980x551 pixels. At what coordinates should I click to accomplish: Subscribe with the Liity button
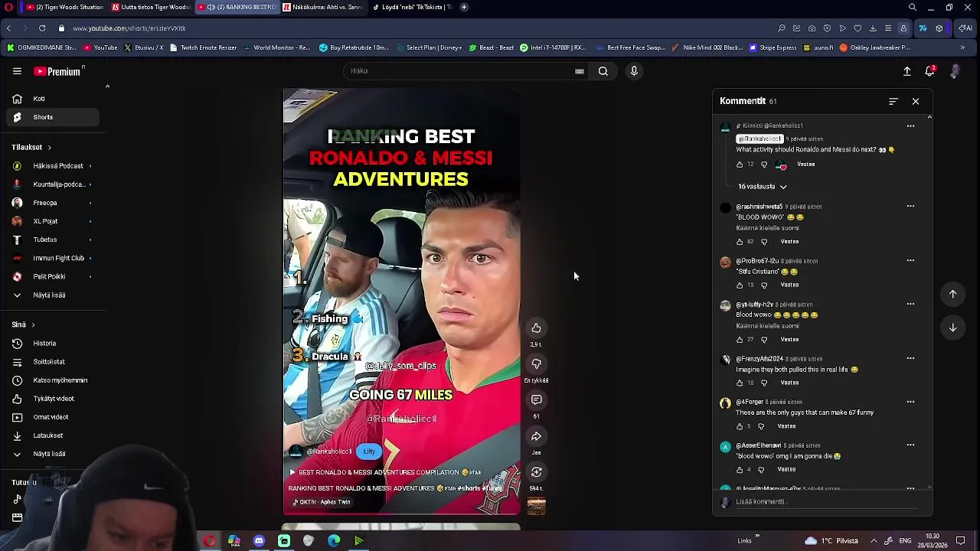tap(369, 452)
